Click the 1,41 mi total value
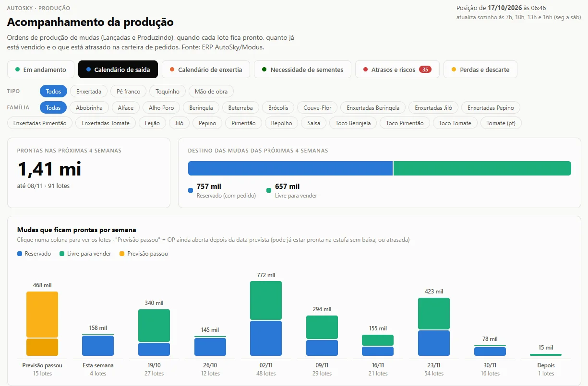This screenshot has height=386, width=588. point(49,169)
